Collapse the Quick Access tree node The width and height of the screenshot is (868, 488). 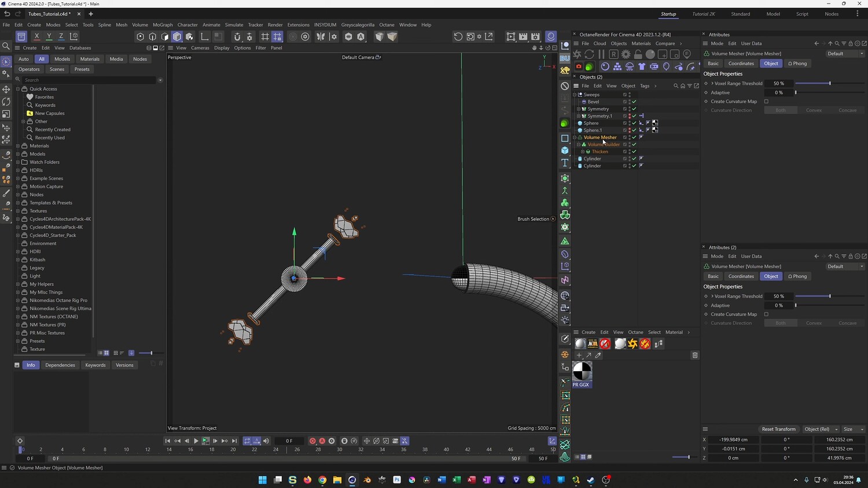(x=18, y=89)
